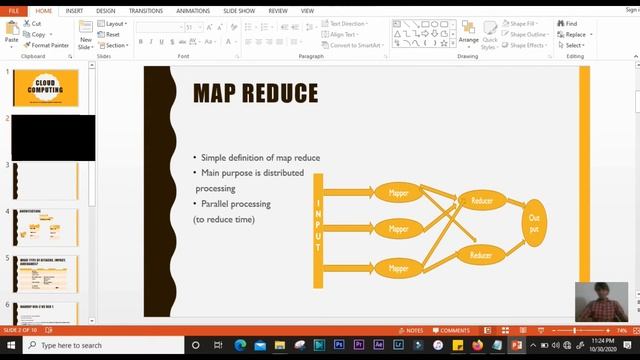Image resolution: width=640 pixels, height=360 pixels.
Task: Toggle Italic formatting
Action: (151, 42)
